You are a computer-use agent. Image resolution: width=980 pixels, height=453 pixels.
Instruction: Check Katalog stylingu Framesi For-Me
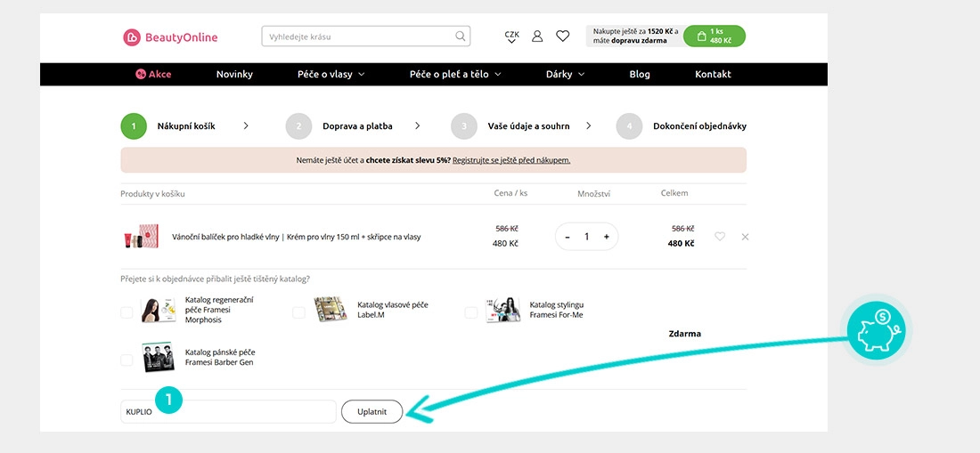(470, 312)
